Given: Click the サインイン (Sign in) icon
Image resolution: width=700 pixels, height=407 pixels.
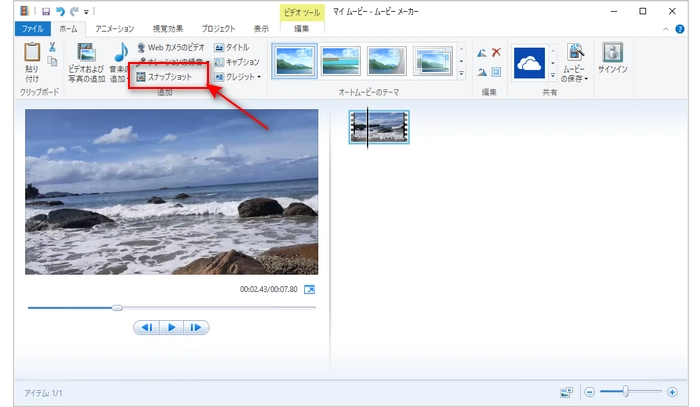Looking at the screenshot, I should pos(613,53).
